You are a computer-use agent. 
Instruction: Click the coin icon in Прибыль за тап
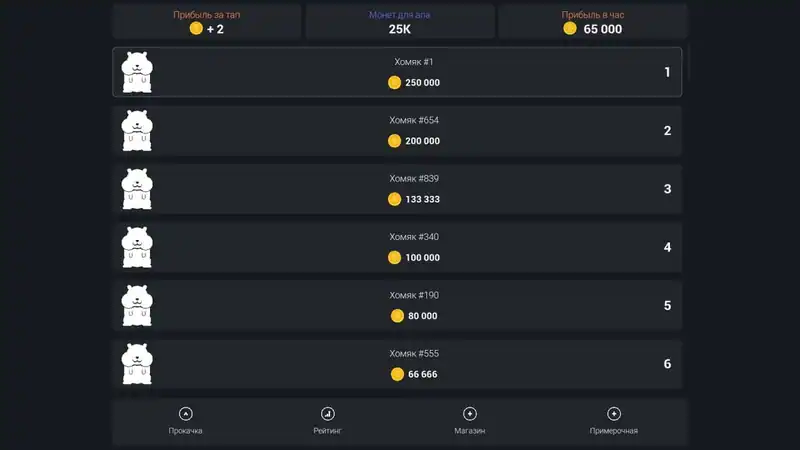point(196,29)
